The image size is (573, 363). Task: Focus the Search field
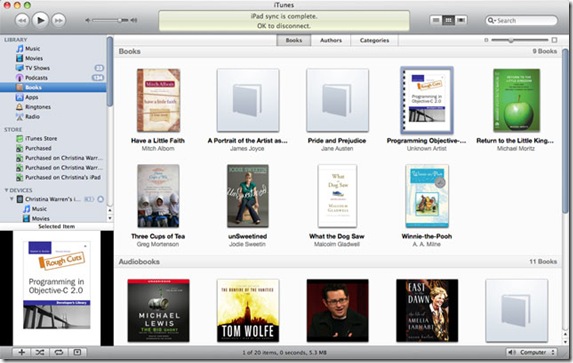coord(521,20)
